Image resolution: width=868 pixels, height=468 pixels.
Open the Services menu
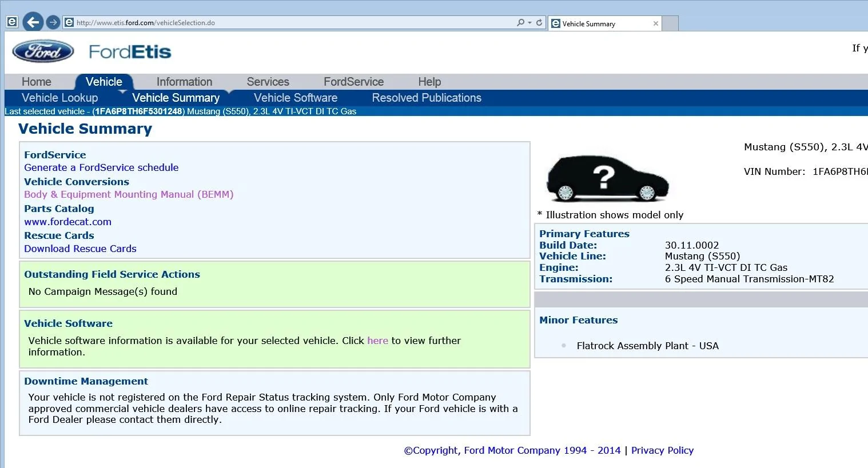pyautogui.click(x=268, y=82)
